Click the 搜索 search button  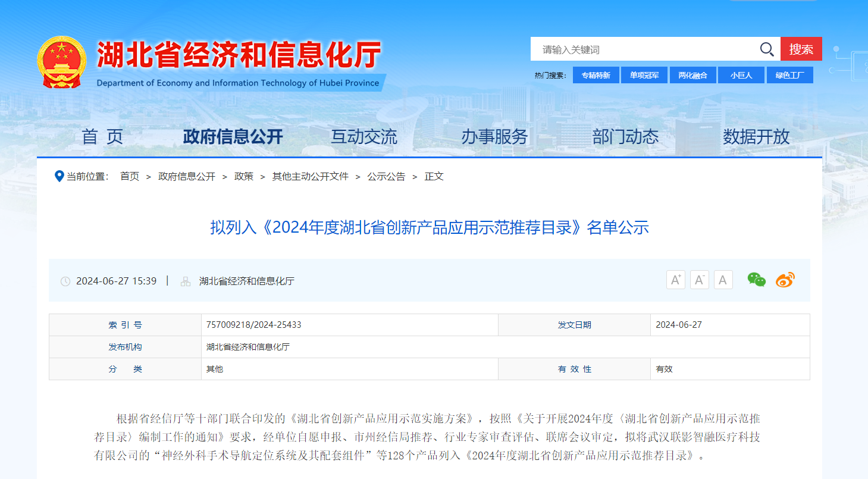click(x=801, y=49)
